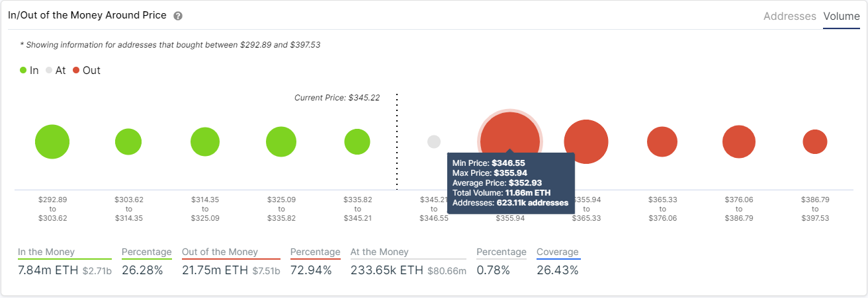
Task: Click the green bubble above $325.09 to $335.82
Action: 281,141
